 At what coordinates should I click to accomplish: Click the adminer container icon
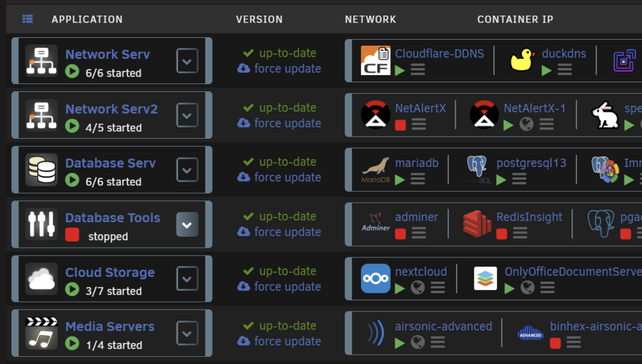point(376,223)
